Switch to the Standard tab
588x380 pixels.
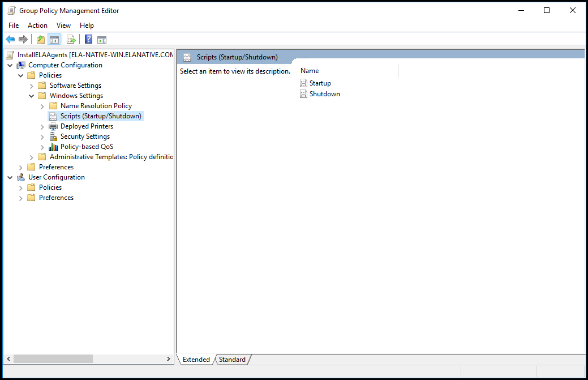pos(232,360)
